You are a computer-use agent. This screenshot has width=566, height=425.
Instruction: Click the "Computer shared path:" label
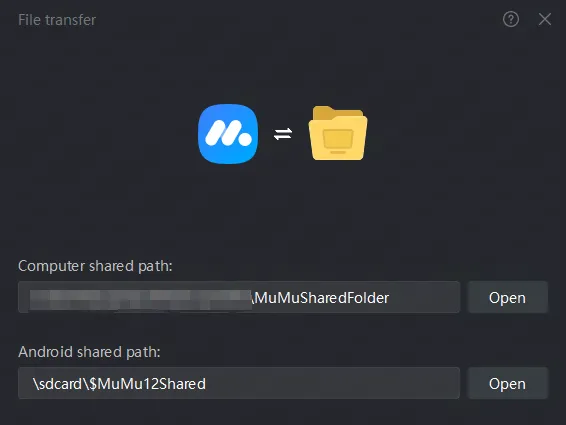coord(95,266)
